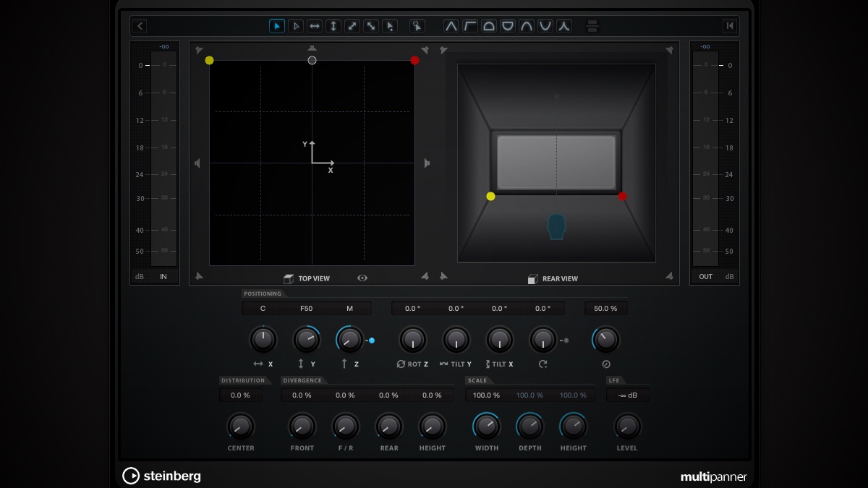This screenshot has width=868, height=488.
Task: Click top-right corner triangle of top view
Action: (x=425, y=50)
